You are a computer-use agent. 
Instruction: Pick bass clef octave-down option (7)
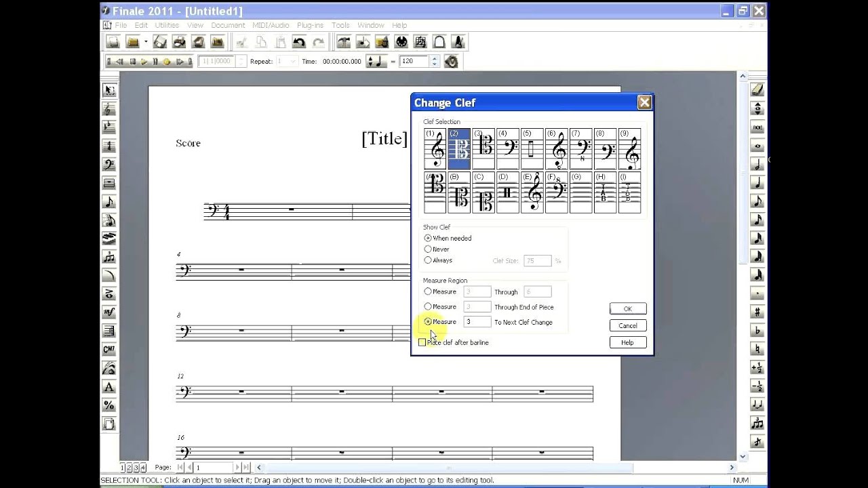581,148
